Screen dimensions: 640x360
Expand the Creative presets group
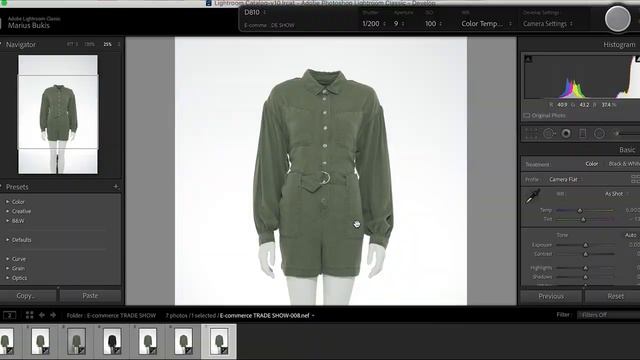[x=8, y=211]
